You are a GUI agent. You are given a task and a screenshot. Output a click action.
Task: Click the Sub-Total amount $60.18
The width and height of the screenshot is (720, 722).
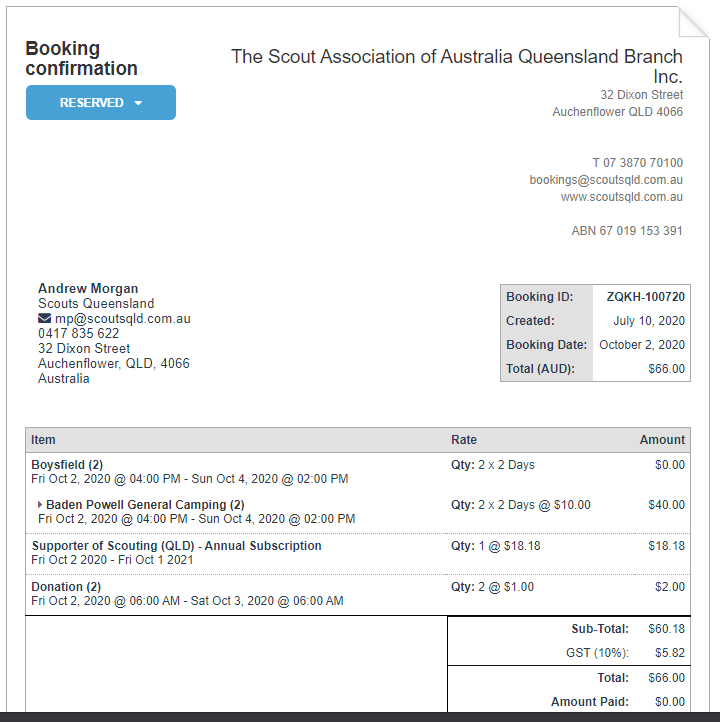[667, 629]
